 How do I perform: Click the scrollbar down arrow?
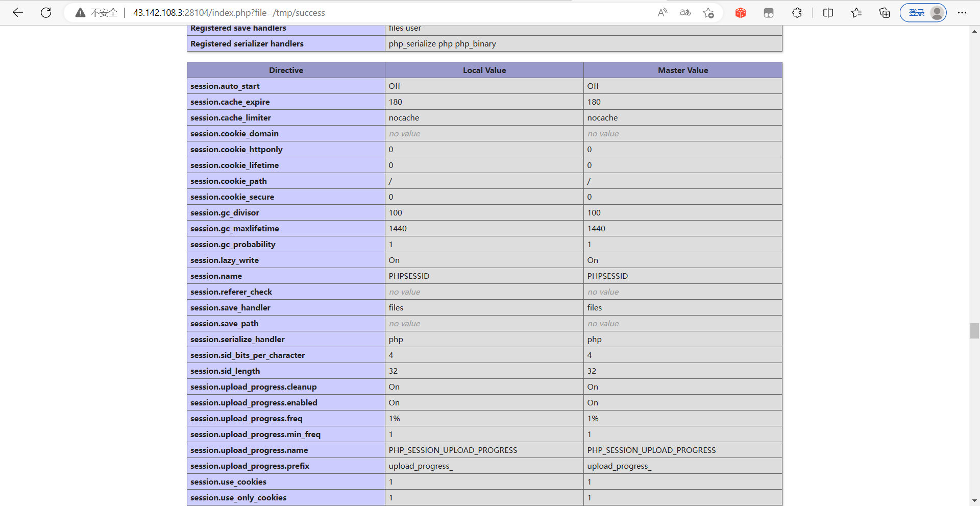[x=975, y=500]
